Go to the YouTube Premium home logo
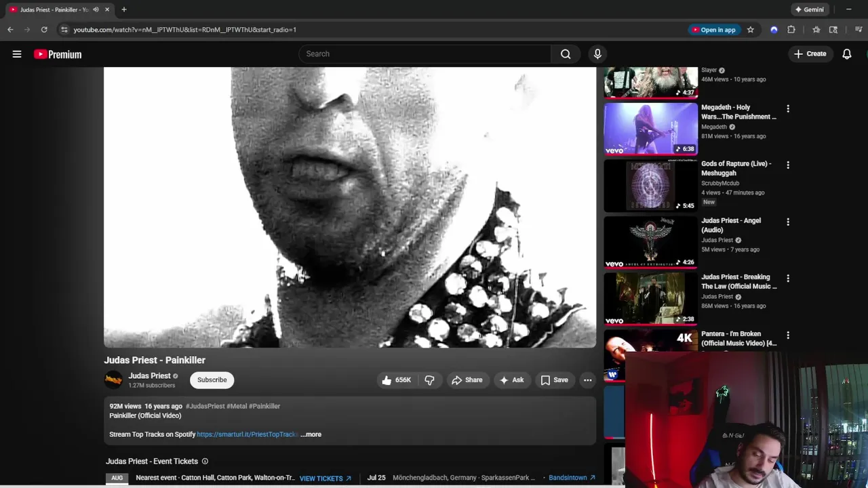Image resolution: width=868 pixels, height=488 pixels. 58,54
